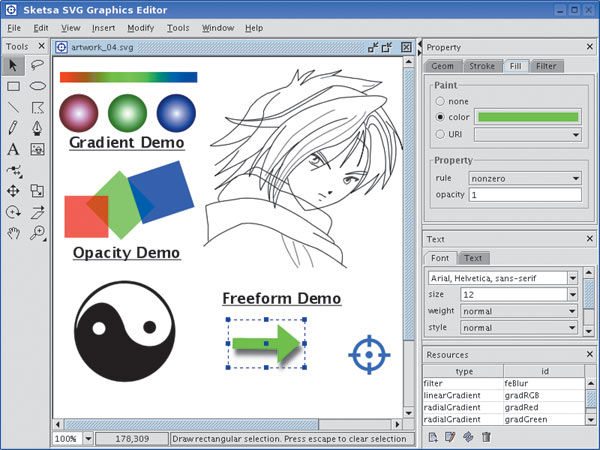The image size is (600, 450).
Task: Select the 'URI' paint radio button
Action: coord(440,133)
